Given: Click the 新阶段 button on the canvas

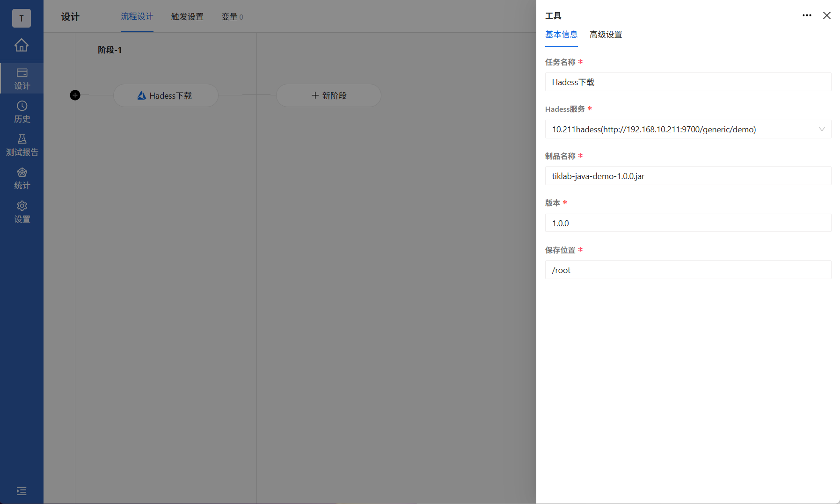Looking at the screenshot, I should [329, 95].
